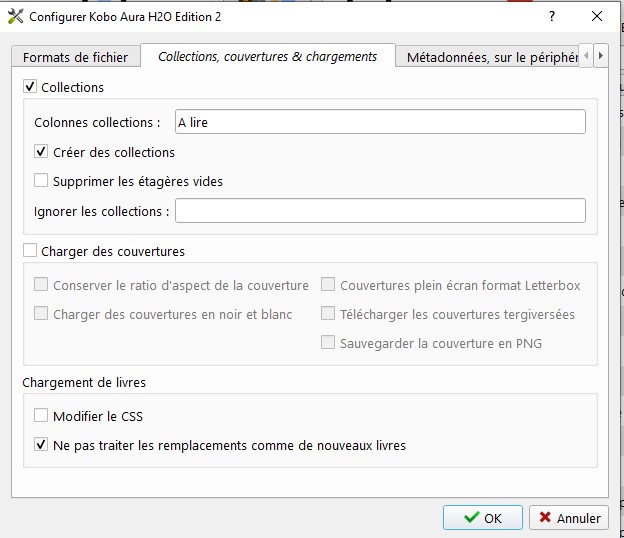The width and height of the screenshot is (624, 538).
Task: Uncheck the Collections group checkbox
Action: (x=30, y=86)
